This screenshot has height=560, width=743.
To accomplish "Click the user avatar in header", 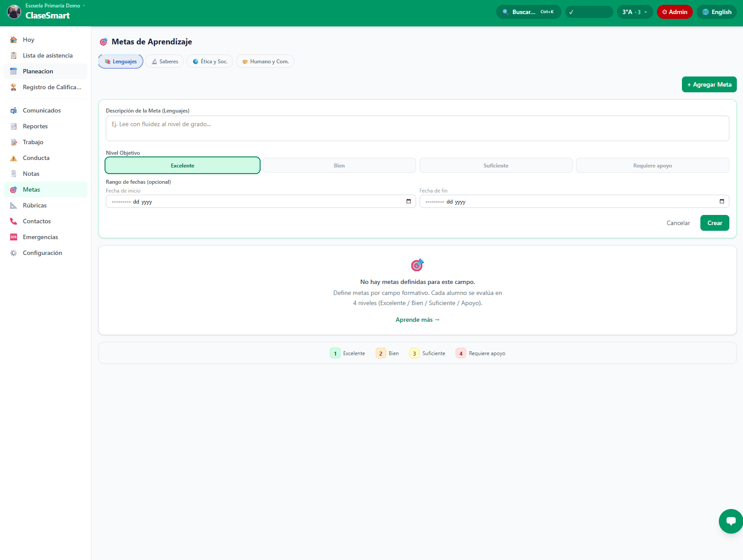I will 14,12.
